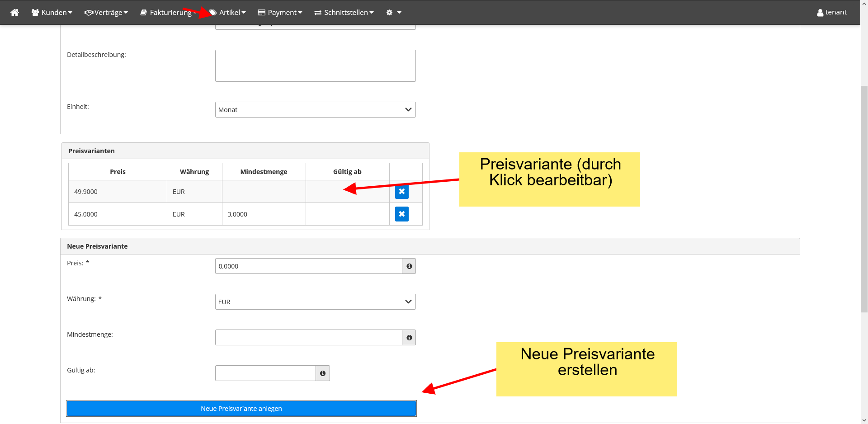Open the Verträge menu
This screenshot has height=424, width=868.
point(106,12)
